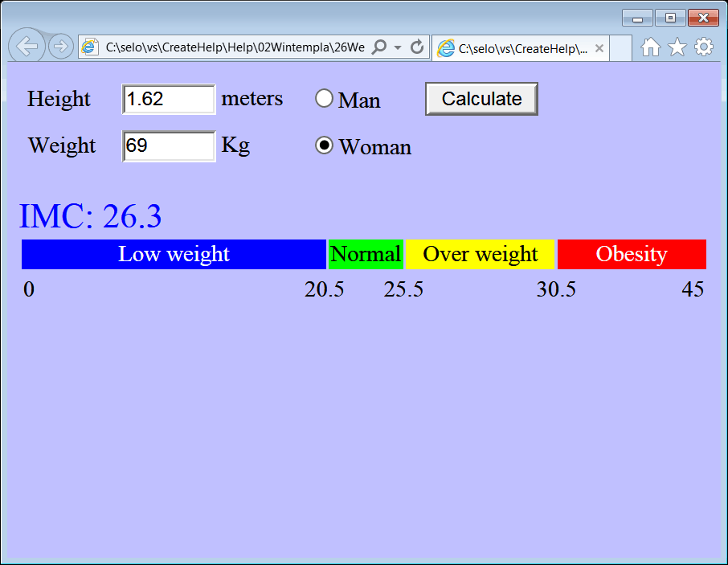This screenshot has height=565, width=728.
Task: Click the Height label
Action: tap(59, 99)
